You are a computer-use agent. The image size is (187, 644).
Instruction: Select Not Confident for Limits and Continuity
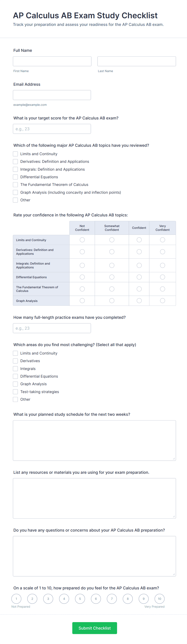pos(82,240)
